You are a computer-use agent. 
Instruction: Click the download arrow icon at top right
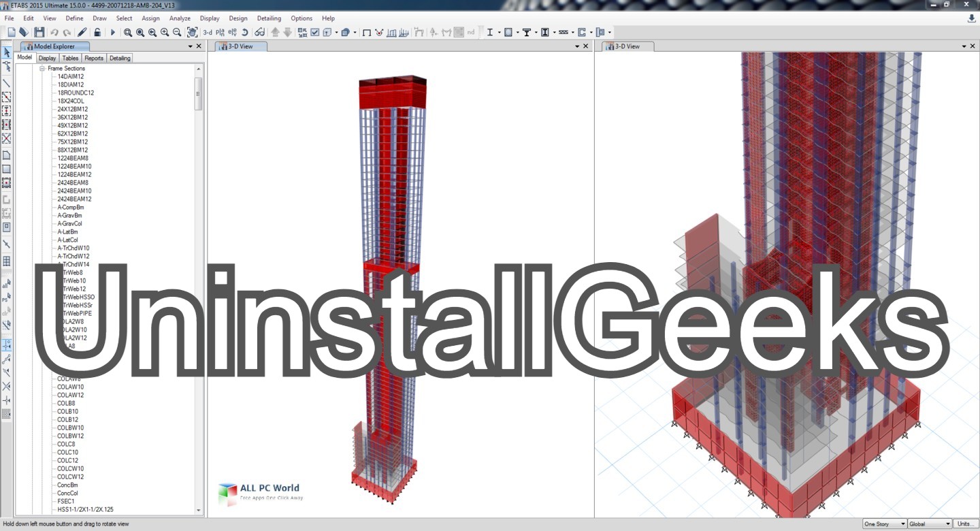tap(971, 18)
